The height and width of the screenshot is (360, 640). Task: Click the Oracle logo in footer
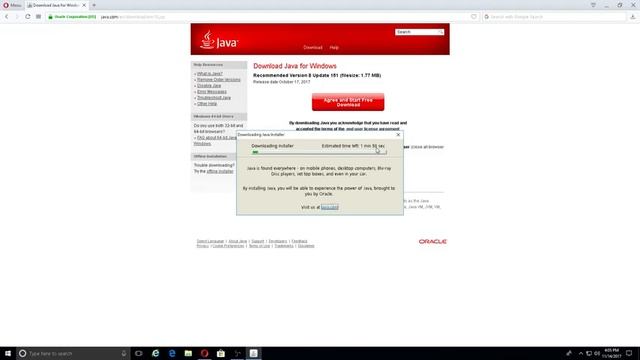[x=433, y=242]
